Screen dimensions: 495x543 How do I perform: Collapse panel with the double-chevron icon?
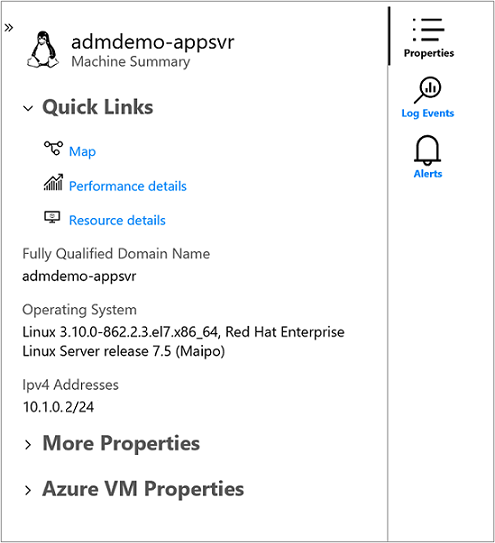[x=9, y=27]
